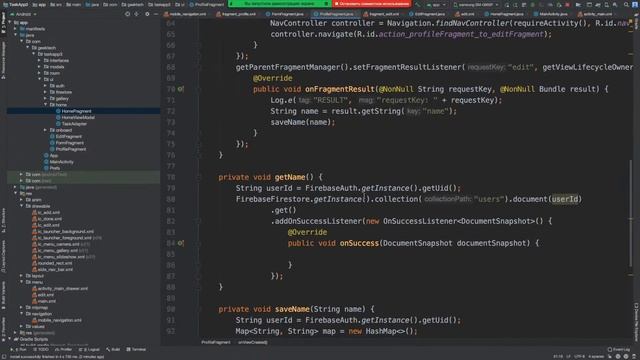Switch to the EditFragment.java tab
The width and height of the screenshot is (640, 360).
tap(427, 14)
